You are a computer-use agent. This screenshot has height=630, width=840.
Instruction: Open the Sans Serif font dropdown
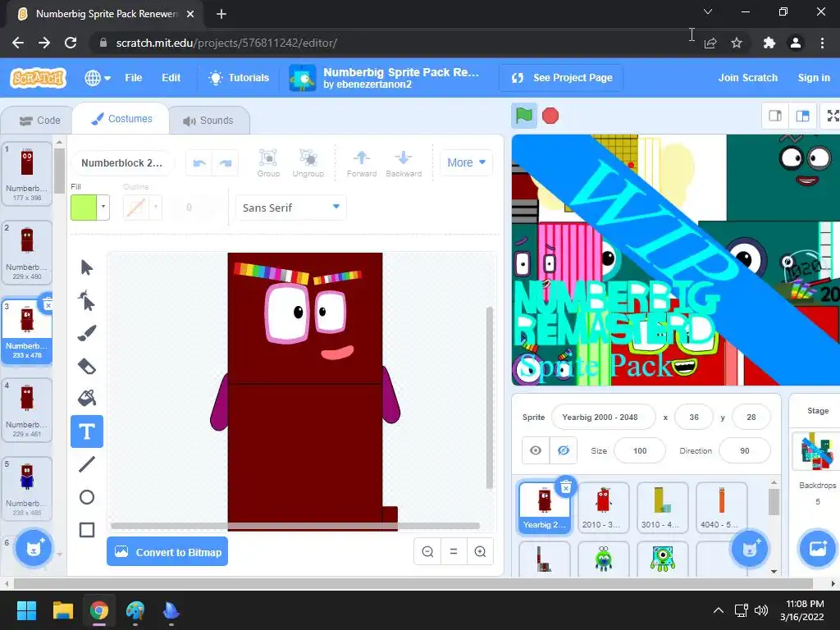coord(291,208)
